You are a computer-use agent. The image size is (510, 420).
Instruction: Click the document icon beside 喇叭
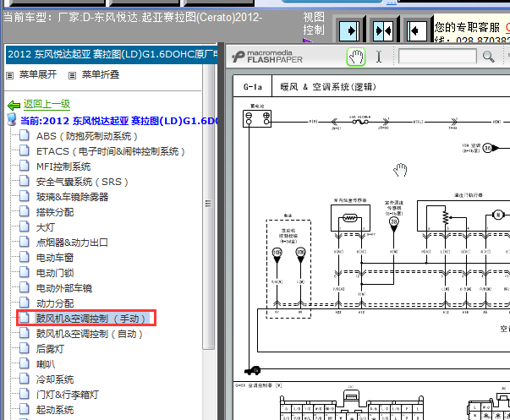(24, 363)
